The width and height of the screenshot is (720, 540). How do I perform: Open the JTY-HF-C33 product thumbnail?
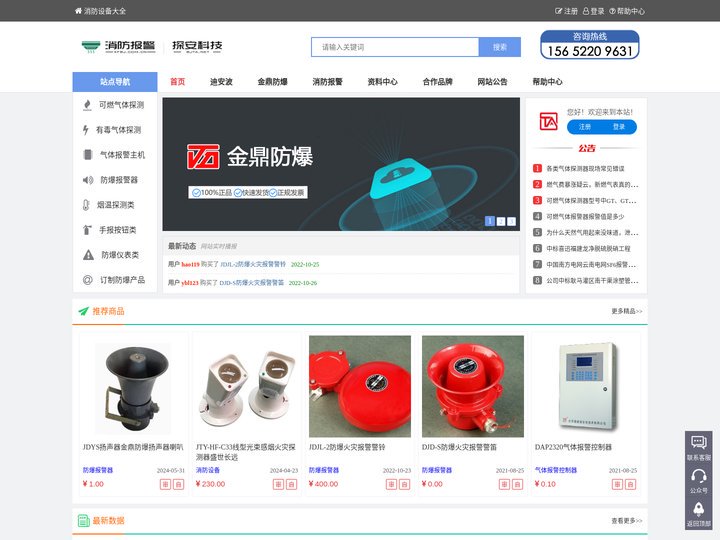[247, 387]
